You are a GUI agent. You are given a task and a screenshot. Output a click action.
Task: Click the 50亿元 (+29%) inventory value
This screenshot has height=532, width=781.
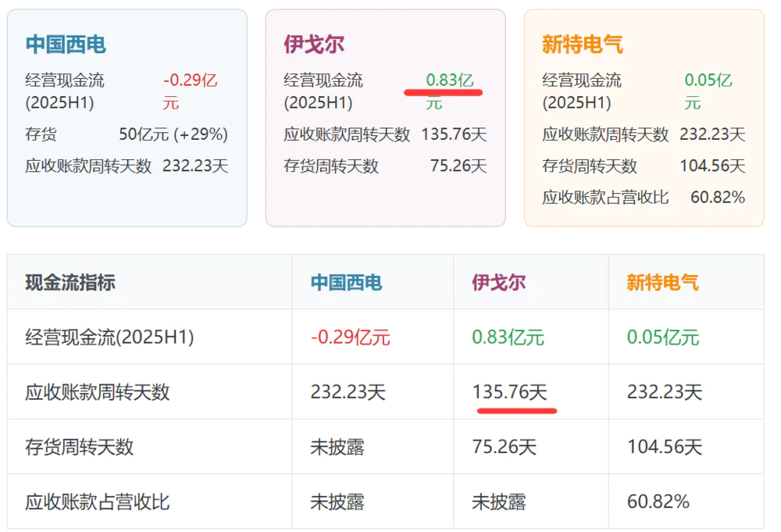173,134
